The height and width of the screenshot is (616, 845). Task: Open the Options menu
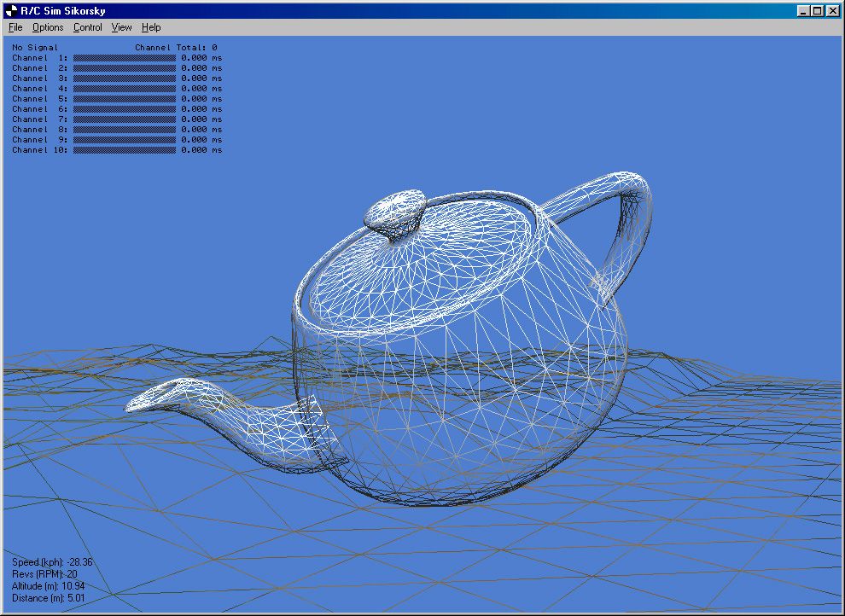click(47, 26)
